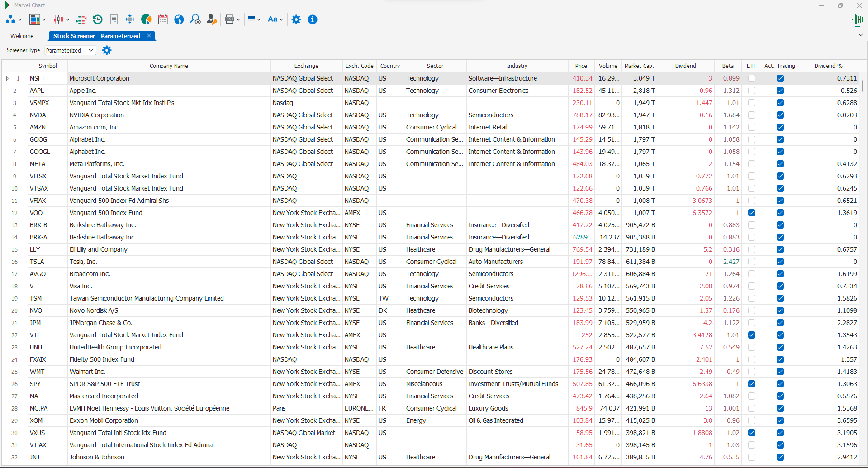Open the calendar icon in toolbar
The image size is (868, 468).
[x=163, y=19]
